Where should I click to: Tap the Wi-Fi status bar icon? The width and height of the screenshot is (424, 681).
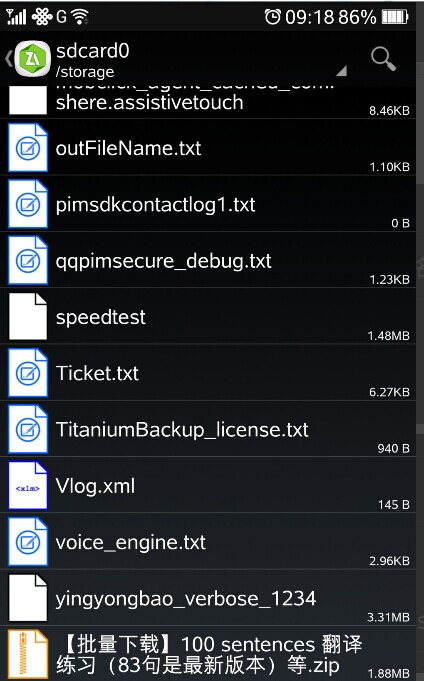pyautogui.click(x=80, y=17)
